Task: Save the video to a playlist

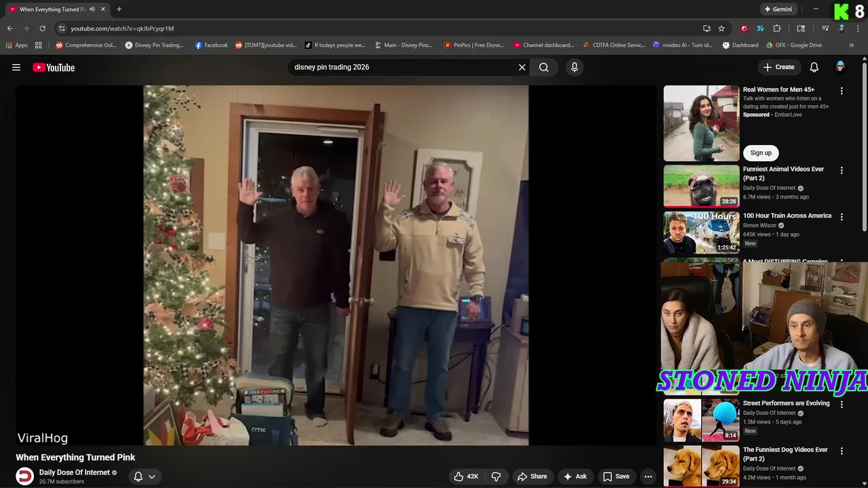Action: tap(616, 476)
